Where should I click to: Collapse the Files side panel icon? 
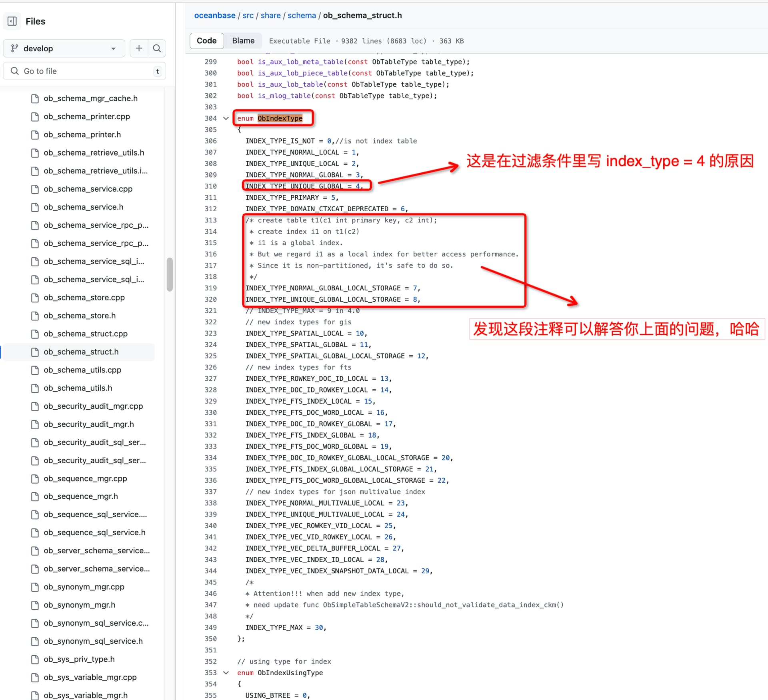tap(12, 21)
